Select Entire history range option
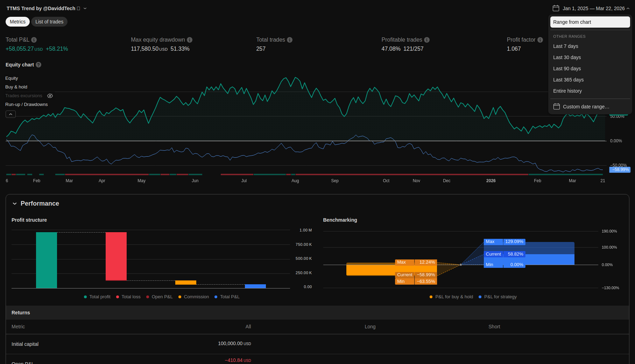 [567, 91]
